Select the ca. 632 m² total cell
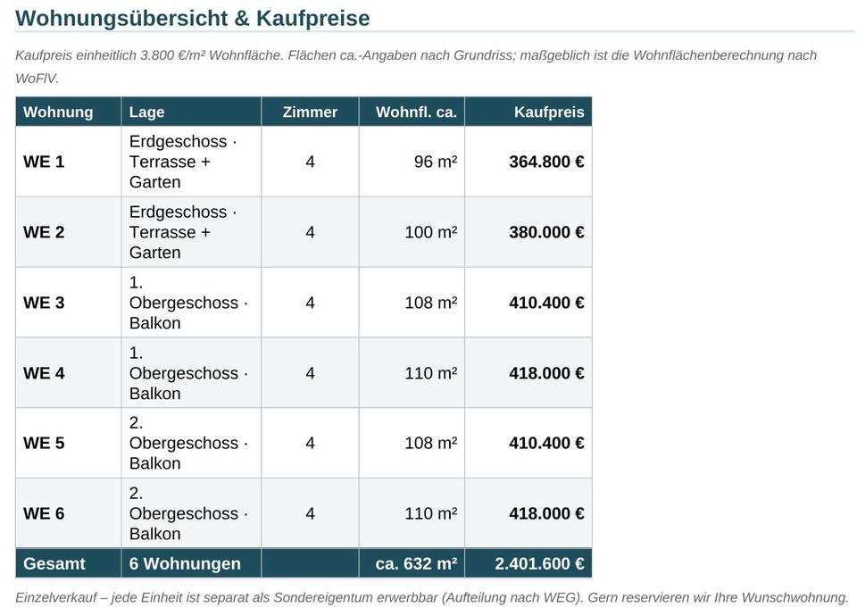The image size is (857, 616). pyautogui.click(x=412, y=563)
